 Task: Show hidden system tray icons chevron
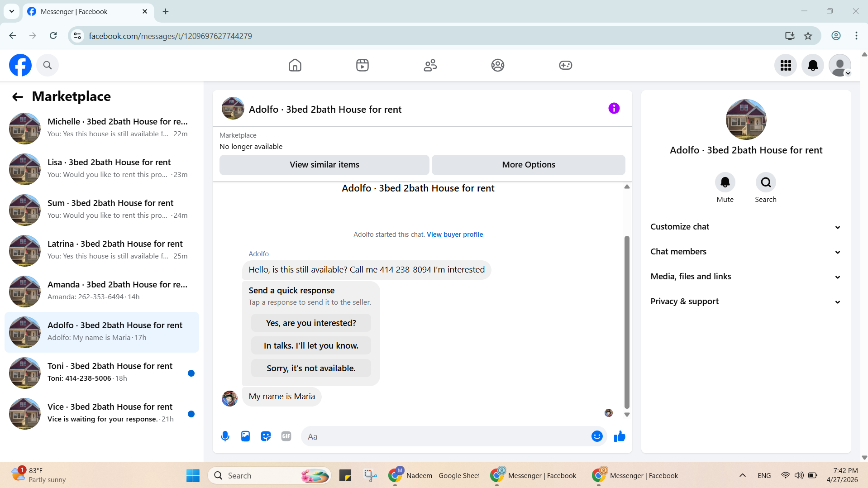tap(742, 475)
